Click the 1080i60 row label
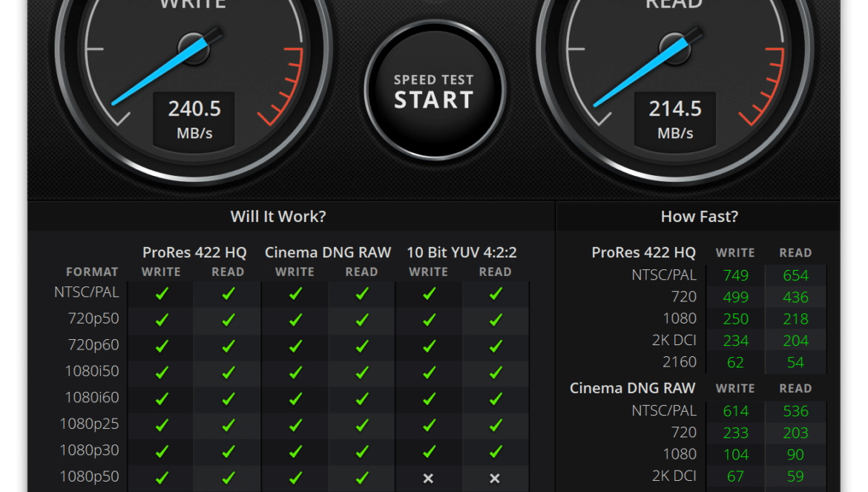Screen dimensions: 868x492 tap(92, 397)
